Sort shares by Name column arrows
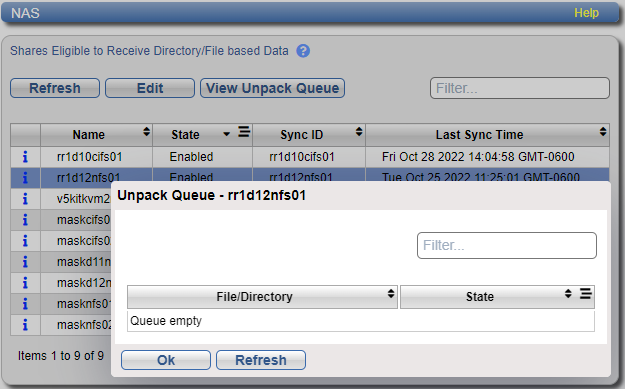The width and height of the screenshot is (625, 389). pyautogui.click(x=146, y=132)
